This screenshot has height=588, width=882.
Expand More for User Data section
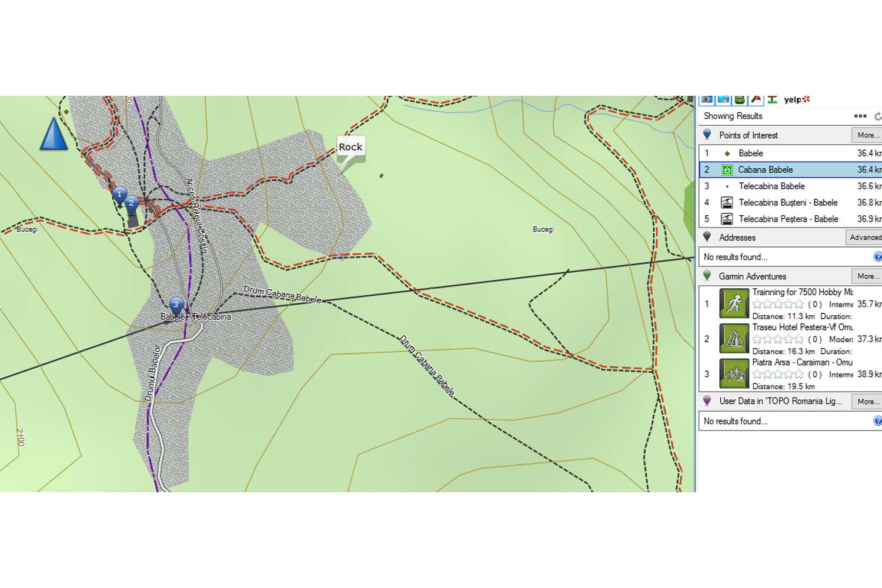pos(867,402)
